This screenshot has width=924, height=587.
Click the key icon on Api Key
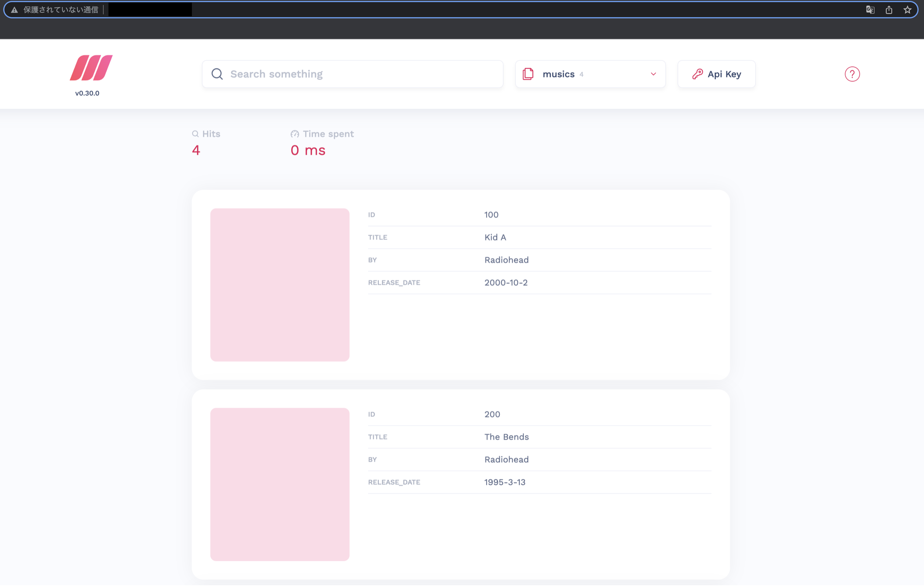tap(697, 74)
